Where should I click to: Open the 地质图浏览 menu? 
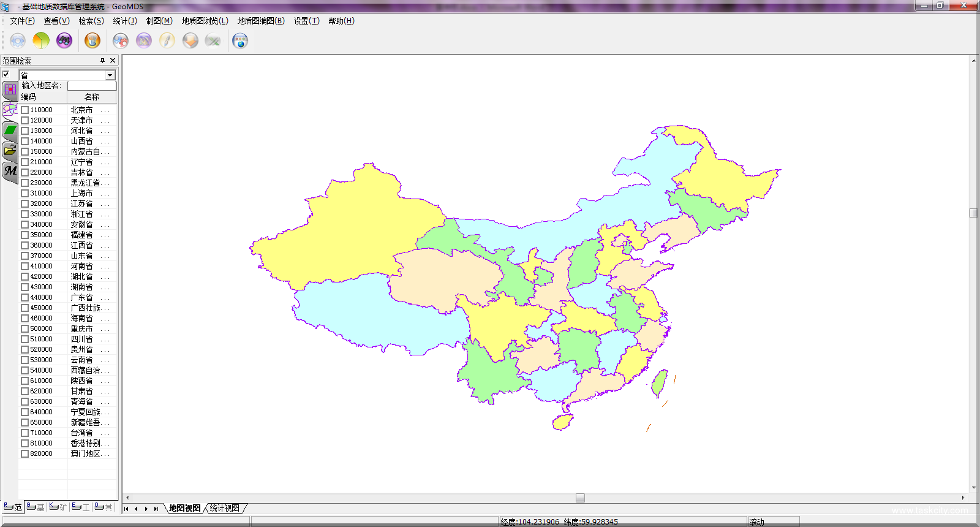coord(205,21)
